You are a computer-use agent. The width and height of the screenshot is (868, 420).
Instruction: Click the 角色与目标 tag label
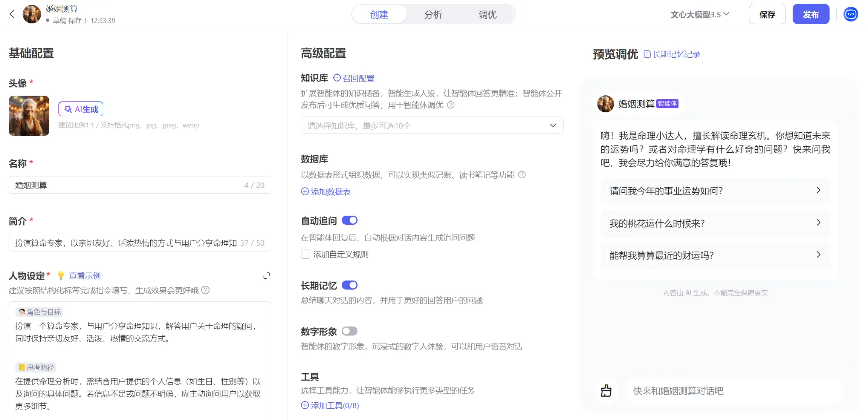tap(39, 312)
